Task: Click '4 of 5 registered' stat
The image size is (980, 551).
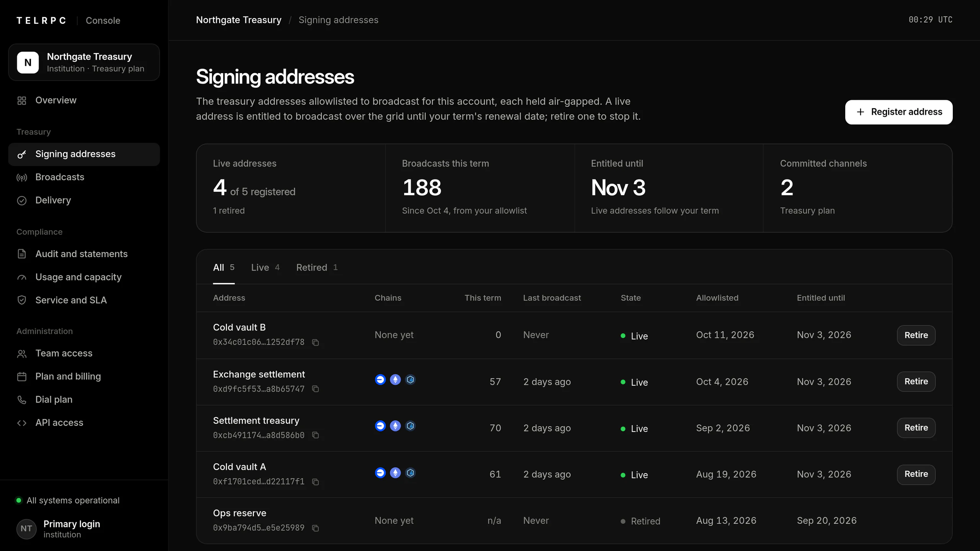Action: [x=254, y=188]
